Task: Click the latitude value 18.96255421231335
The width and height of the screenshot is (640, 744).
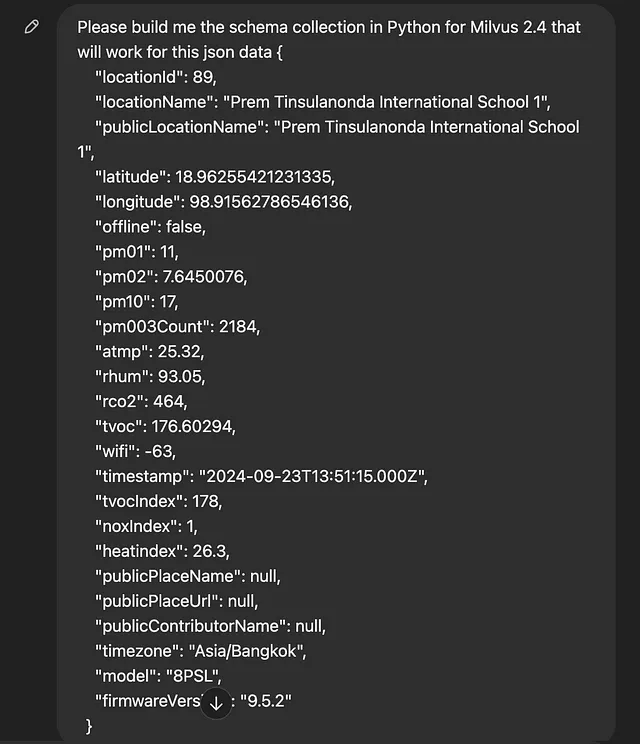Action: (x=255, y=177)
